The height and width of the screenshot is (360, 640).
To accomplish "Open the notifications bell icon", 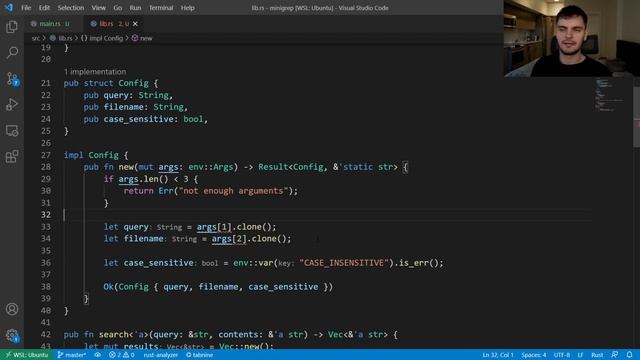I will coord(629,355).
